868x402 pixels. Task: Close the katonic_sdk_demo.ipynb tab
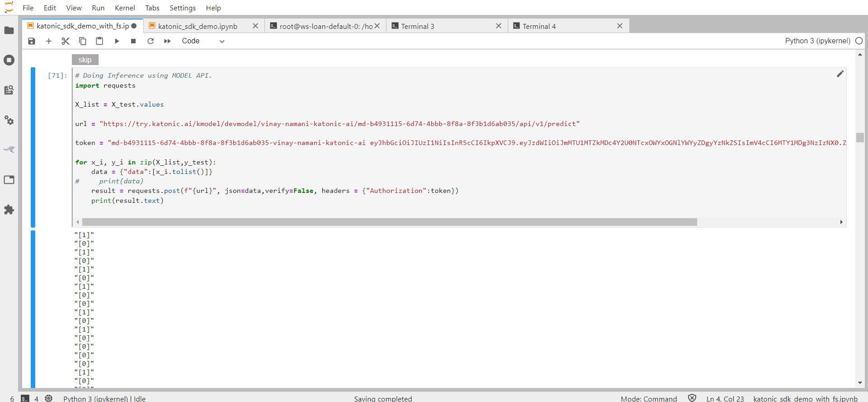(x=255, y=26)
